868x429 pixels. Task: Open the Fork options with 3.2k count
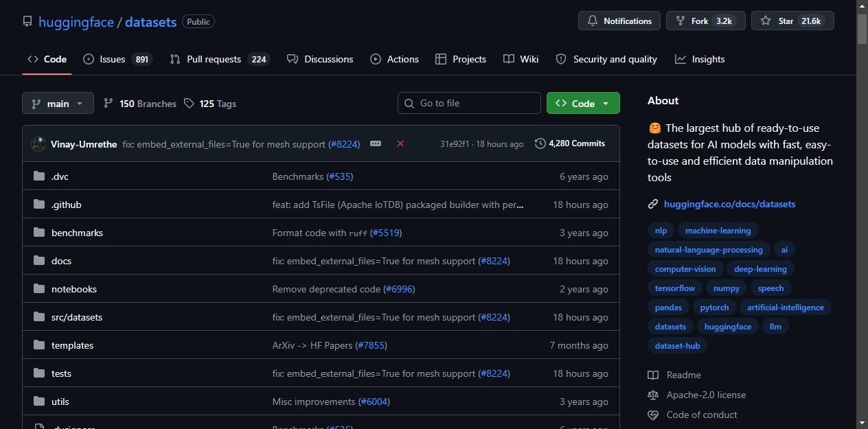(705, 21)
